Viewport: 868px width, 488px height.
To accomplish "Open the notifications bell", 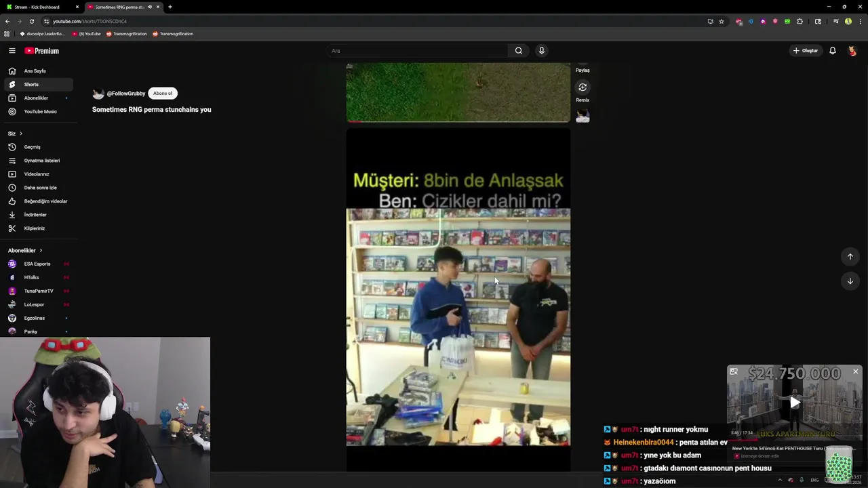I will pos(833,51).
